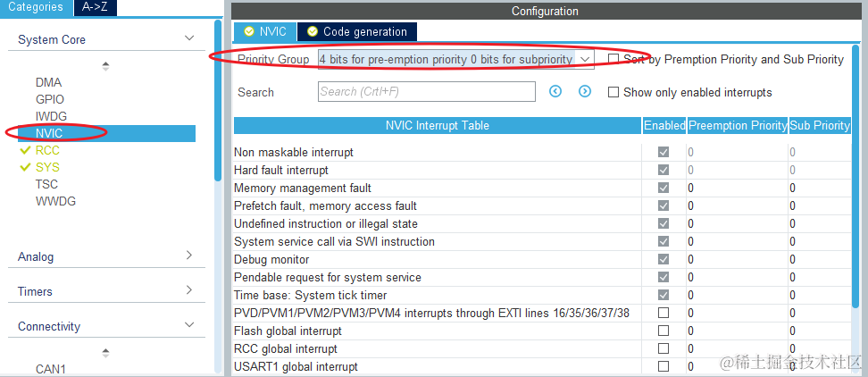This screenshot has height=377, width=868.
Task: Toggle Debug monitor enabled checkbox
Action: click(664, 259)
